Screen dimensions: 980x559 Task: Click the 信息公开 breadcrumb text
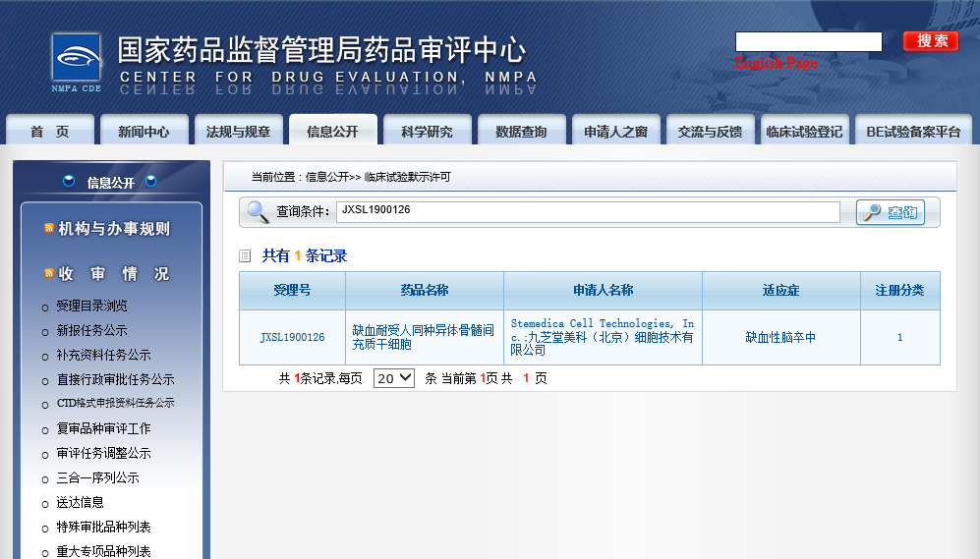327,178
